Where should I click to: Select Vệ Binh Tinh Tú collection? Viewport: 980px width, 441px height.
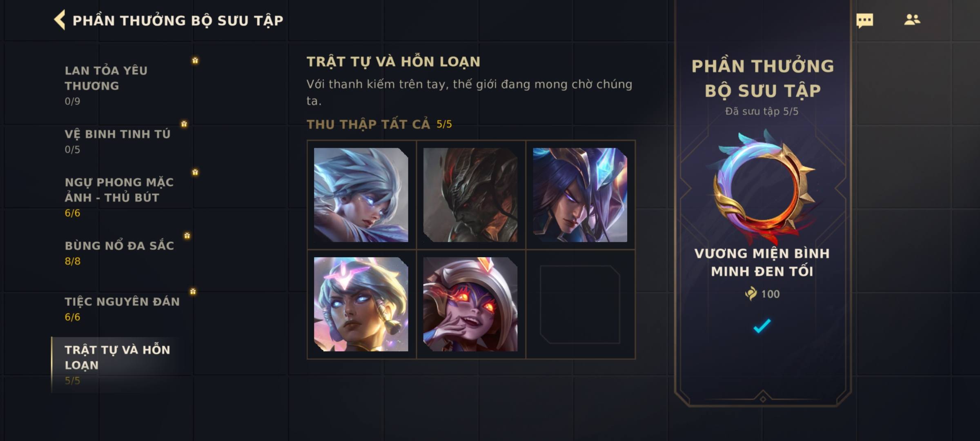click(122, 141)
